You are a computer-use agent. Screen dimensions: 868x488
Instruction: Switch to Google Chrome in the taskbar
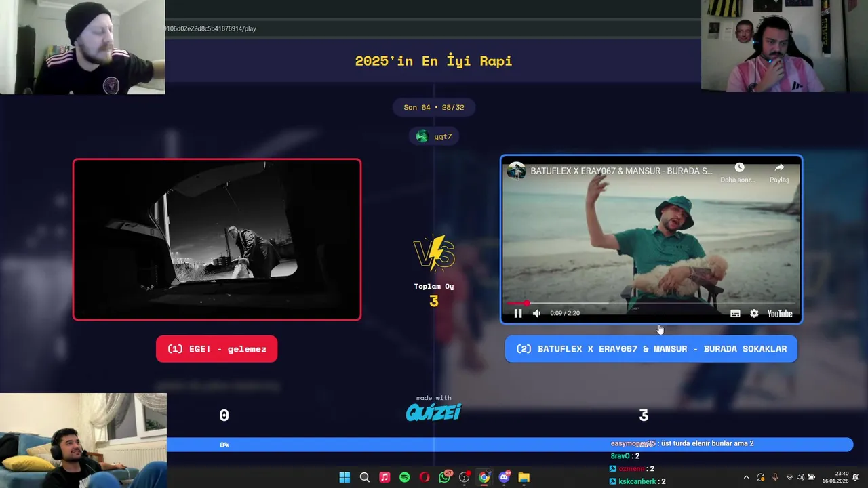[484, 477]
